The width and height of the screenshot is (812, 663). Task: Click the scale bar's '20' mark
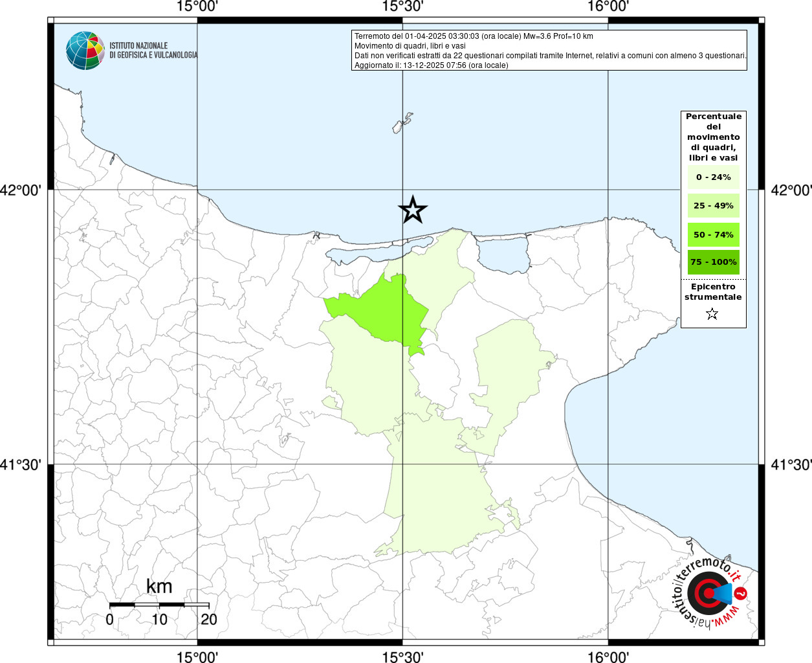click(x=209, y=620)
